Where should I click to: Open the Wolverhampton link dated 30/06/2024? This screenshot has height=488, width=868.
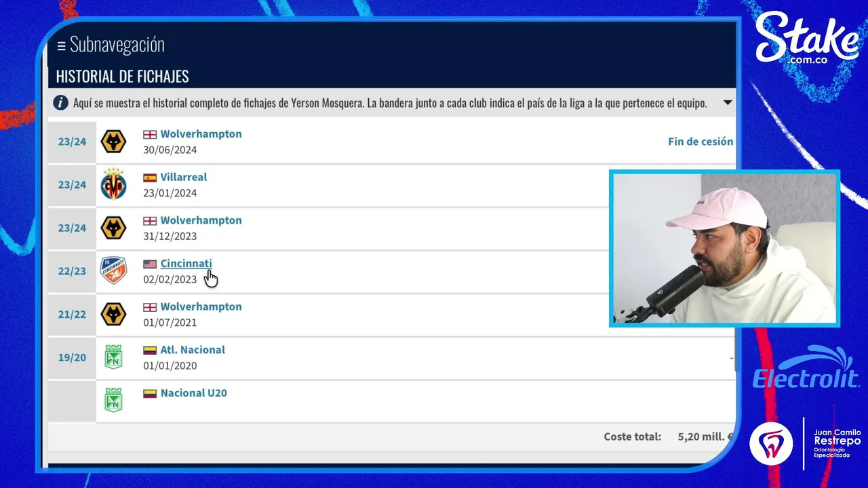(201, 134)
